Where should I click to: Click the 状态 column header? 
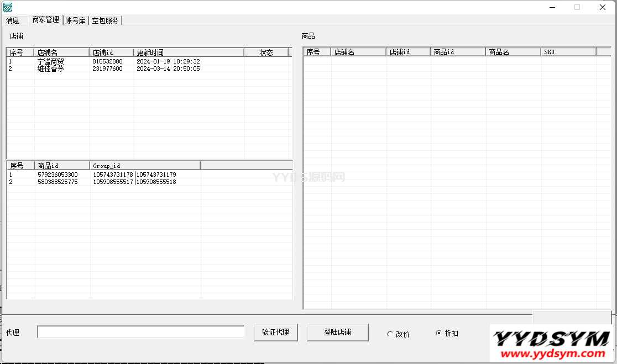pyautogui.click(x=267, y=51)
